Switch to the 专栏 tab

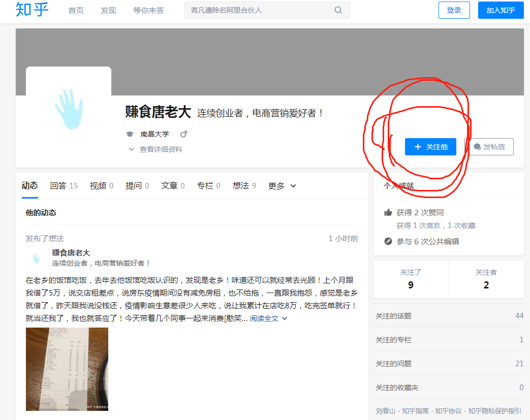208,186
